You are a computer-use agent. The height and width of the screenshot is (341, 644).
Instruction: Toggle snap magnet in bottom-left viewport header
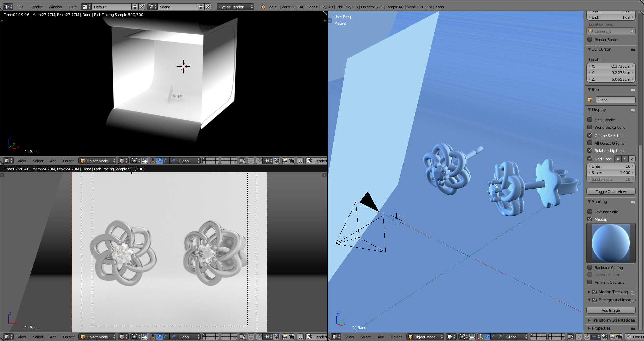[x=259, y=337]
